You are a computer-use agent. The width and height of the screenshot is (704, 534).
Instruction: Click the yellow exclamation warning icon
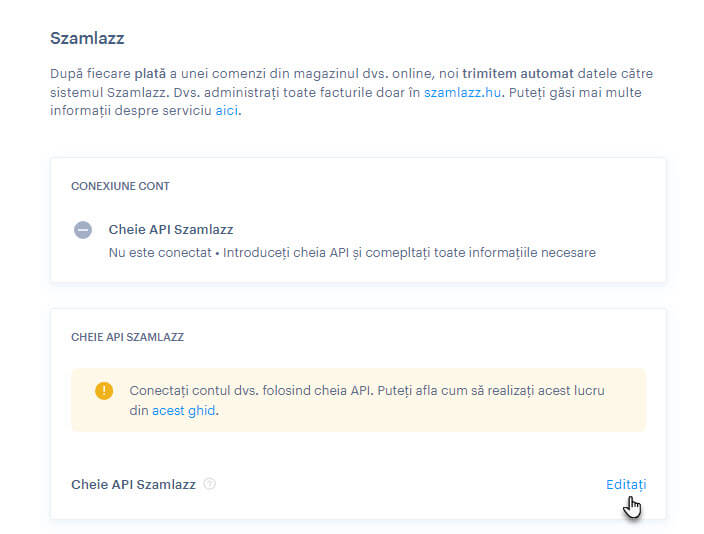[104, 390]
